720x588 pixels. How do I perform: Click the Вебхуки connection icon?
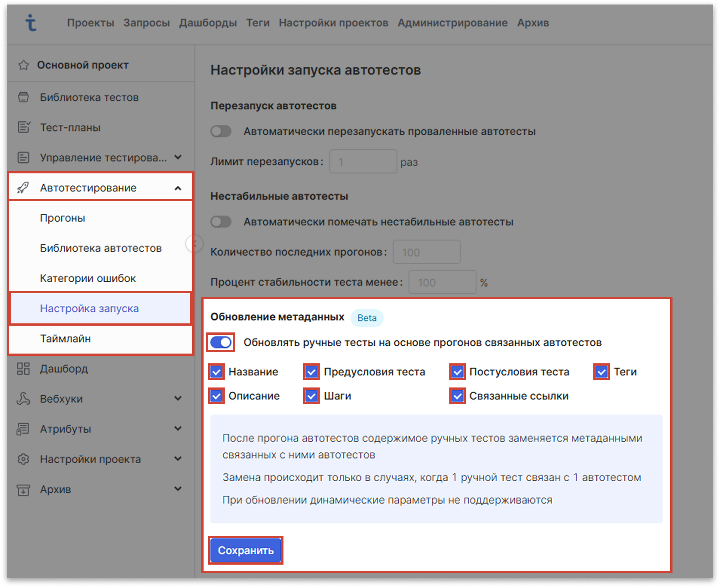(x=23, y=399)
